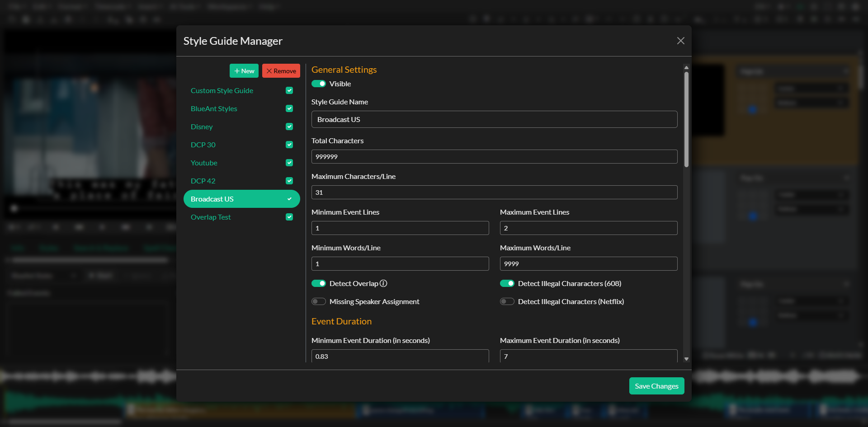The width and height of the screenshot is (868, 427).
Task: Select Youtube style guide
Action: (x=204, y=163)
